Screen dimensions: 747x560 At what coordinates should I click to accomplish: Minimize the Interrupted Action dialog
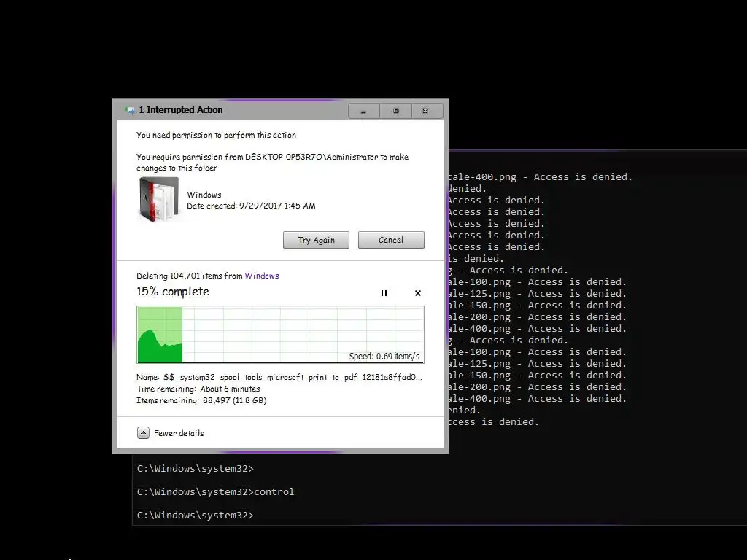coord(363,111)
